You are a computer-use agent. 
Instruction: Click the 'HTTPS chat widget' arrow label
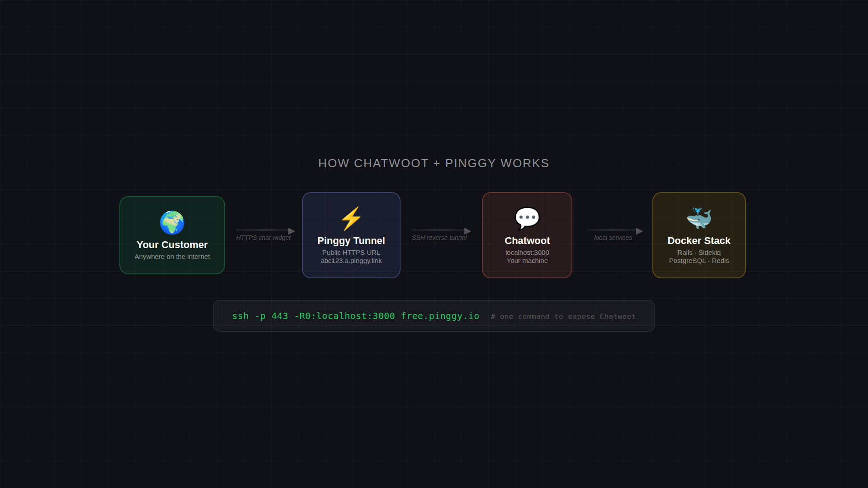coord(263,238)
